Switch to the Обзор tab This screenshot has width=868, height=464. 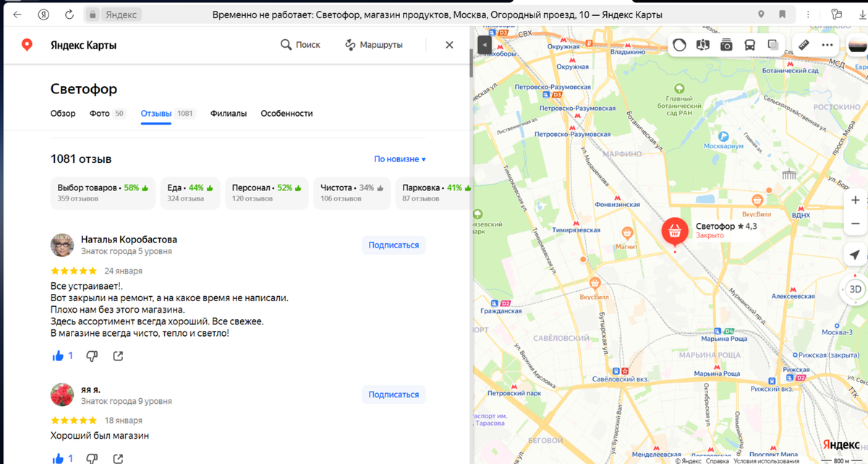[x=63, y=114]
